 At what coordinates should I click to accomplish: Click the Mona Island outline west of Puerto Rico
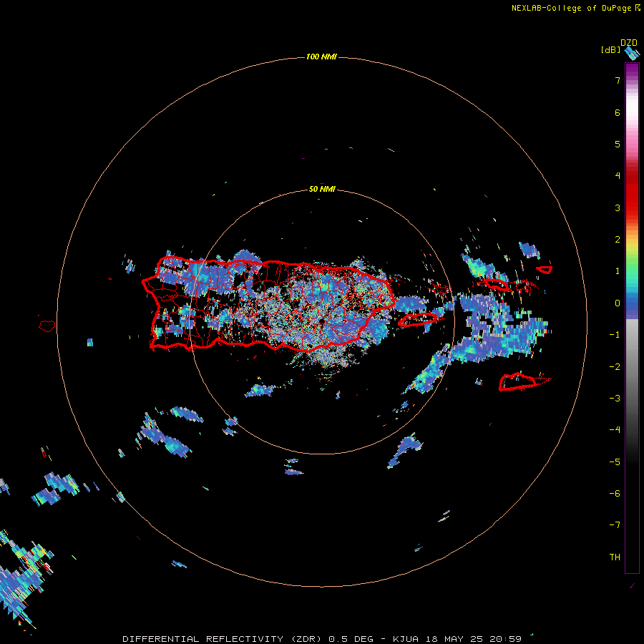[x=47, y=326]
